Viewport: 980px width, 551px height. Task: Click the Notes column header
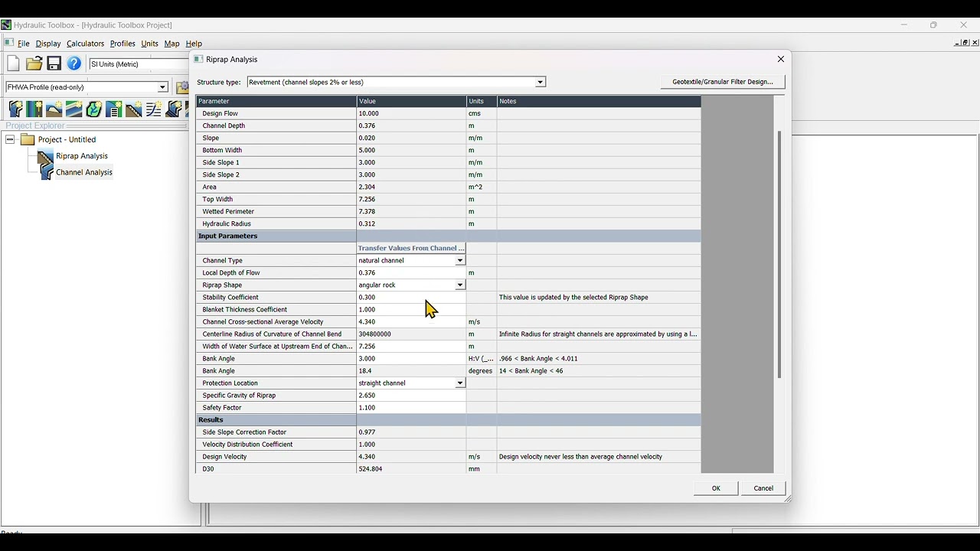tap(599, 101)
